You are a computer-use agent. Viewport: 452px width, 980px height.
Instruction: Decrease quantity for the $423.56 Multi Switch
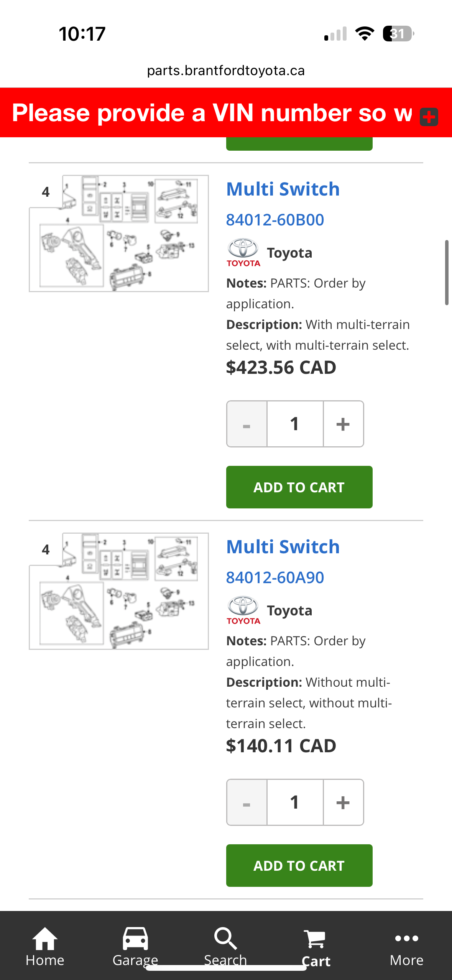247,424
